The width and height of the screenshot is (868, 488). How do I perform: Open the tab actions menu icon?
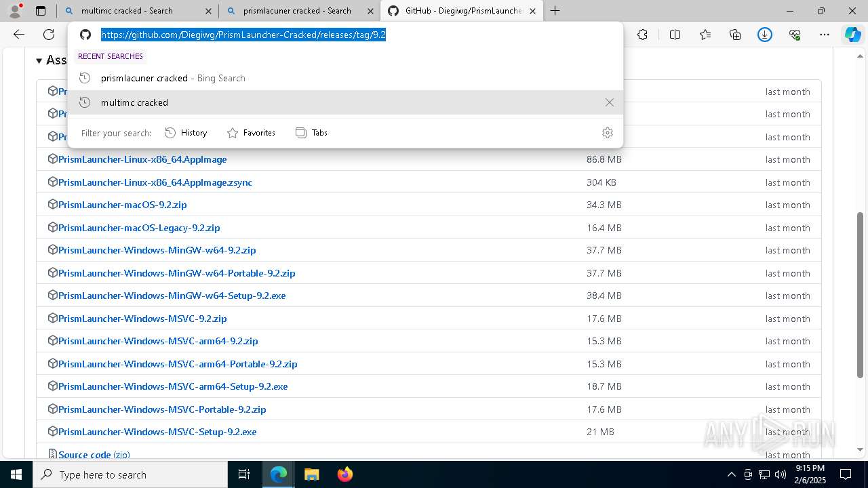[41, 11]
